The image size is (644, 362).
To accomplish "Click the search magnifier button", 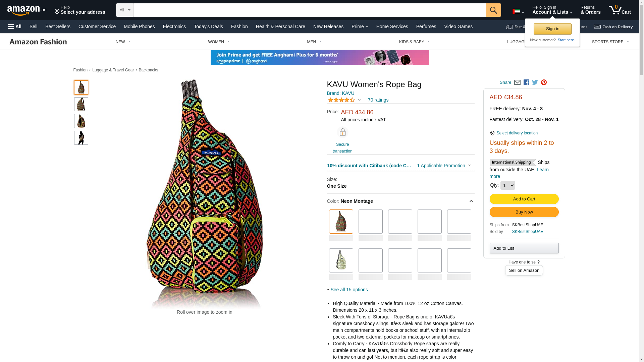I will click(x=493, y=10).
